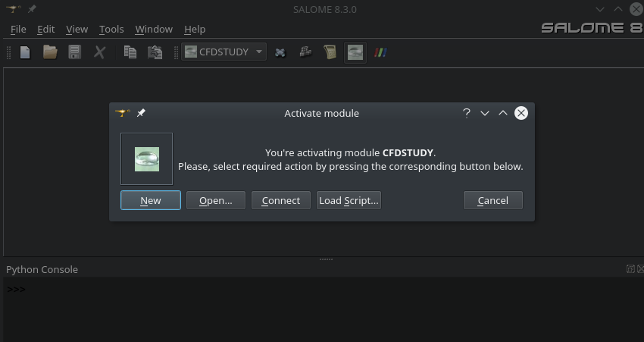This screenshot has height=342, width=644.
Task: Click the splitter handle above Python Console
Action: click(x=326, y=259)
